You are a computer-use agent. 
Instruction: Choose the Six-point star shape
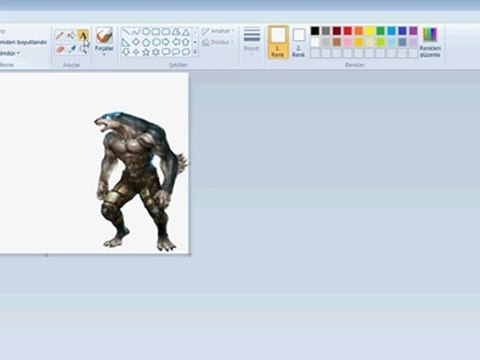tap(156, 52)
